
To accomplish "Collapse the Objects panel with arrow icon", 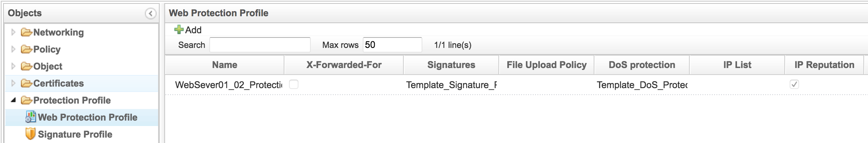I will click(150, 14).
